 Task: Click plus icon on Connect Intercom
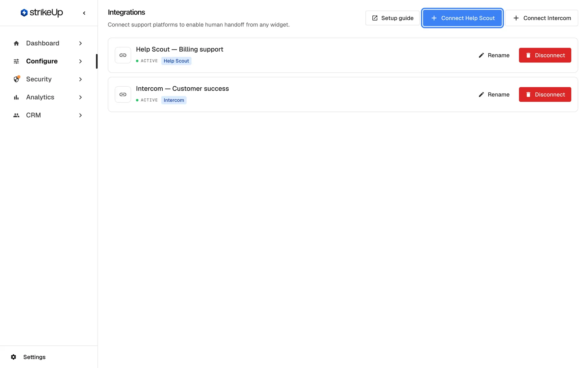click(516, 18)
